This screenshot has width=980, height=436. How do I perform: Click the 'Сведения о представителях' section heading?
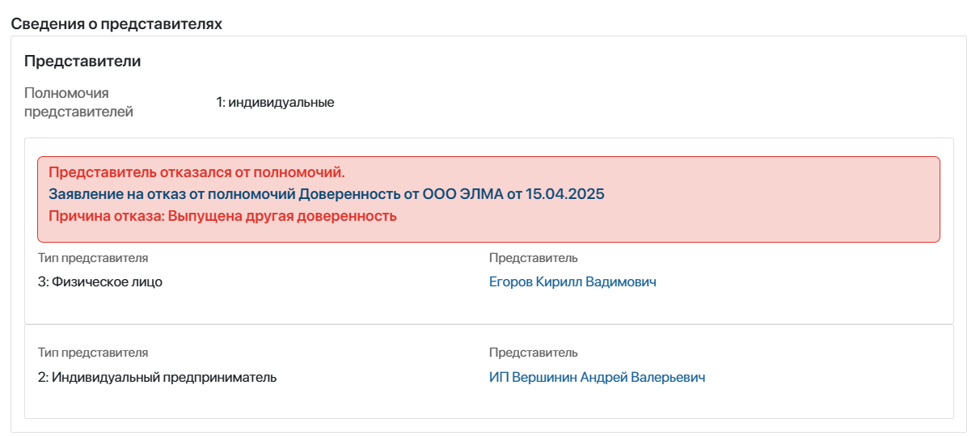pos(116,23)
